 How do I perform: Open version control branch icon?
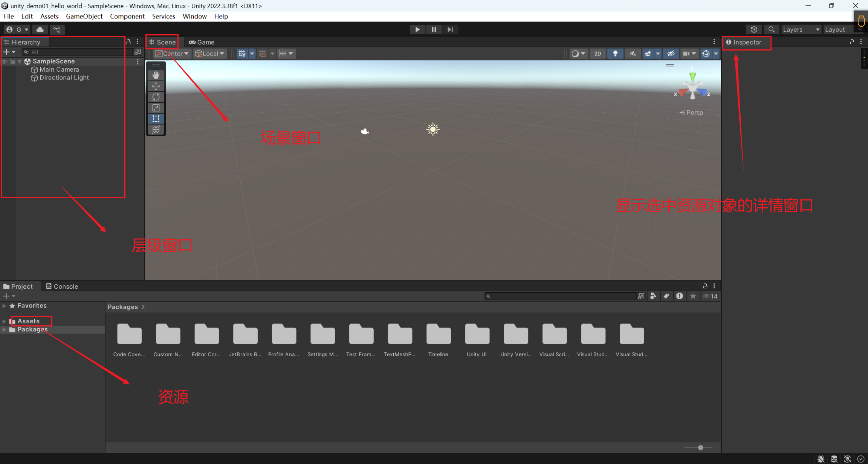(x=57, y=29)
